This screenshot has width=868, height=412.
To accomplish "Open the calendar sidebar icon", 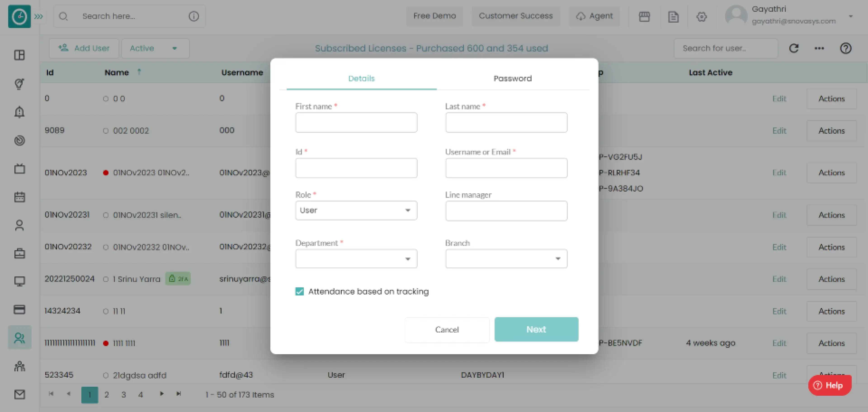I will (x=19, y=197).
